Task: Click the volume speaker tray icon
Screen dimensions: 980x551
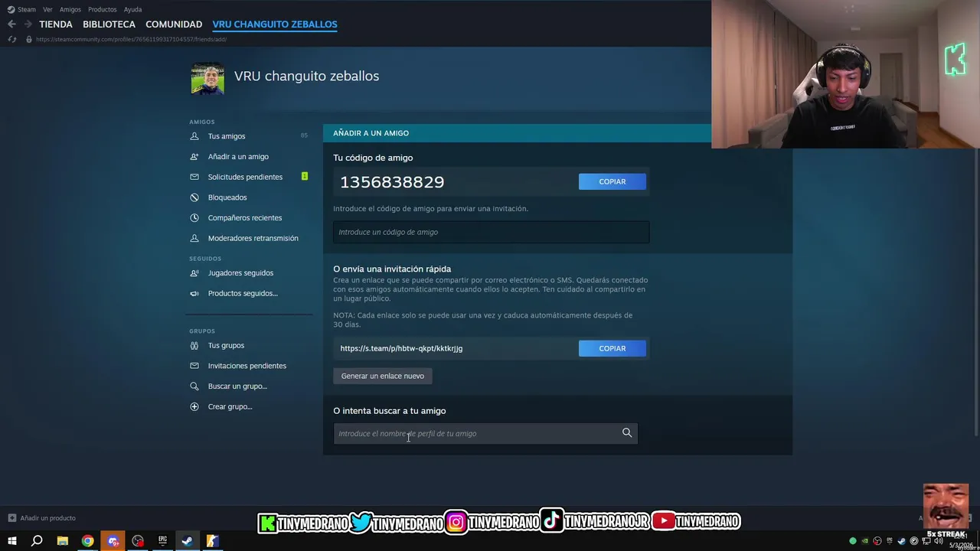Action: (x=939, y=541)
